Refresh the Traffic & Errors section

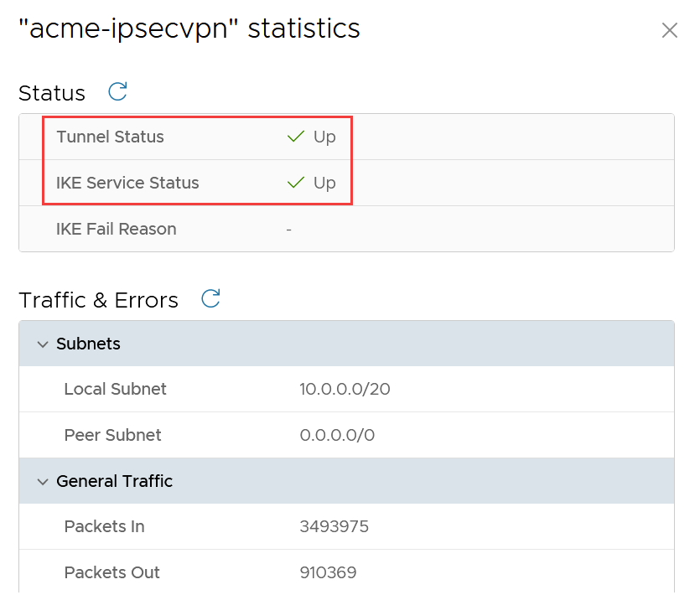click(211, 298)
